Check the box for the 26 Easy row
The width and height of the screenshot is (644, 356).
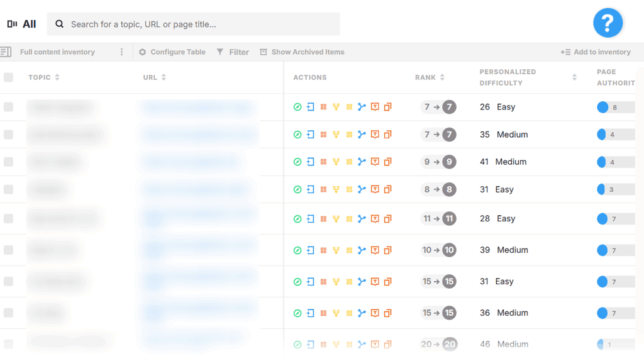[x=8, y=107]
